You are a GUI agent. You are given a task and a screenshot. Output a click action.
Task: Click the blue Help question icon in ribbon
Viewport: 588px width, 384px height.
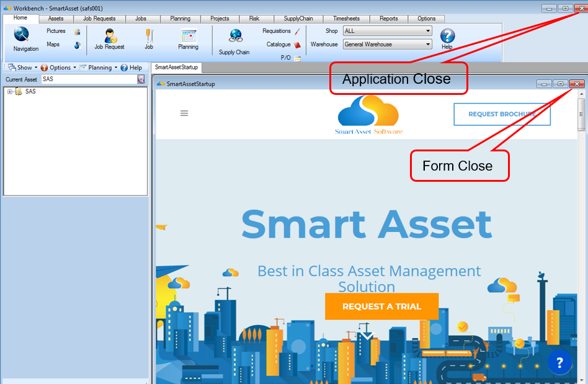(447, 35)
